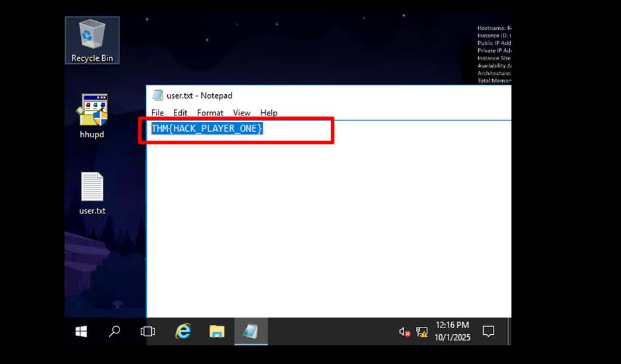Click the highlighted THM{HACK_PLAYER_ONE} text
The image size is (621, 364).
pos(207,128)
